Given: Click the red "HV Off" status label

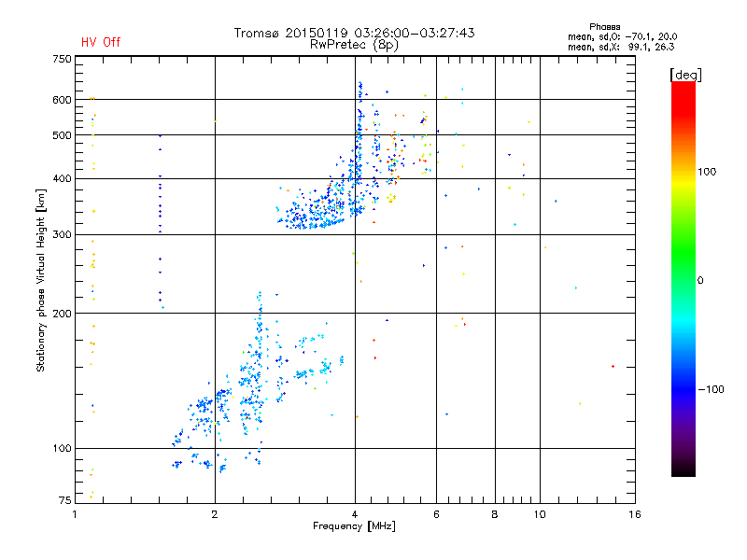Looking at the screenshot, I should tap(101, 42).
